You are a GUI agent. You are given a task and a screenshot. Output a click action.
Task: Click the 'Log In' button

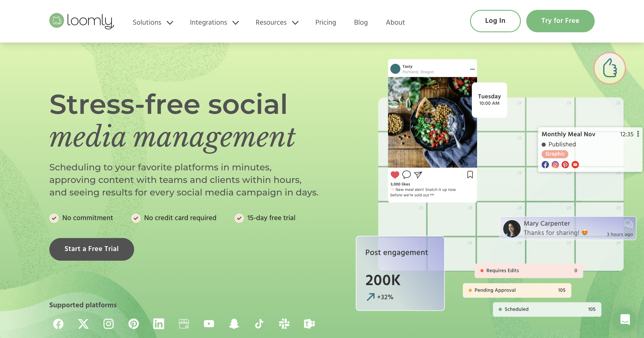(x=495, y=20)
